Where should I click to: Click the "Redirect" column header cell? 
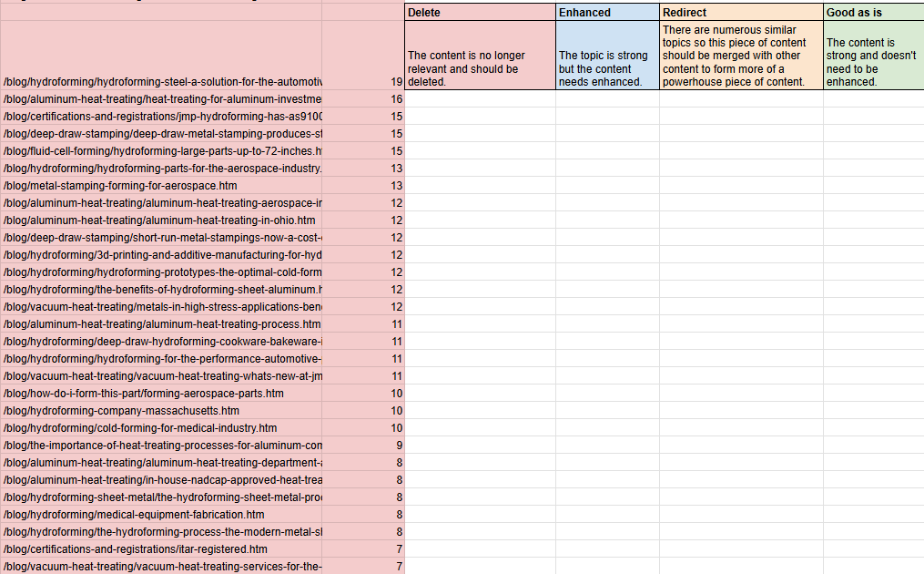coord(741,13)
